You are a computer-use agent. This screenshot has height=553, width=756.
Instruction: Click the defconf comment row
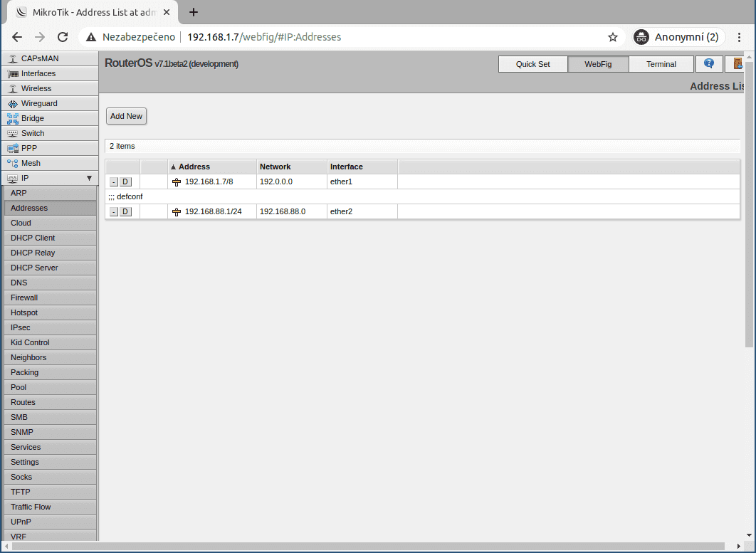coord(422,196)
